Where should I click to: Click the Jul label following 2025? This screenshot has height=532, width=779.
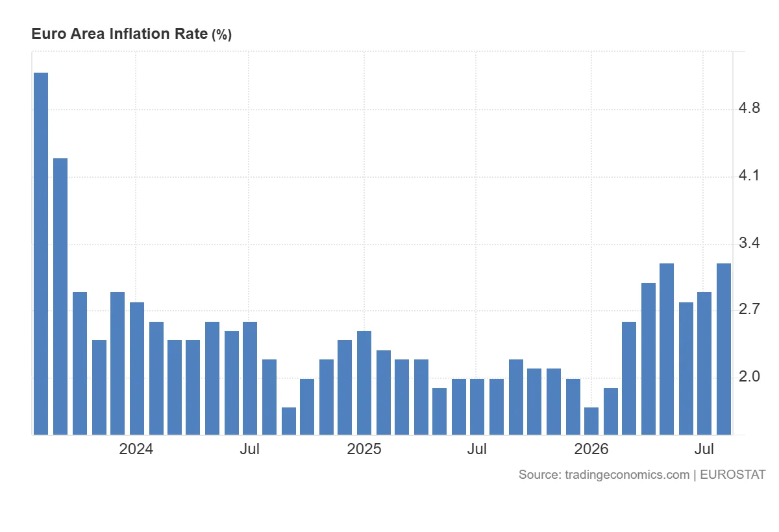tap(477, 449)
